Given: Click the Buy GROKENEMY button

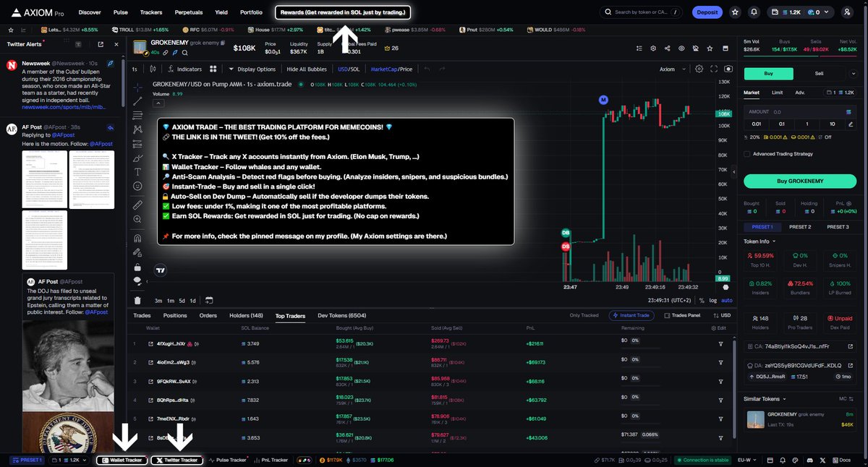Looking at the screenshot, I should [799, 181].
